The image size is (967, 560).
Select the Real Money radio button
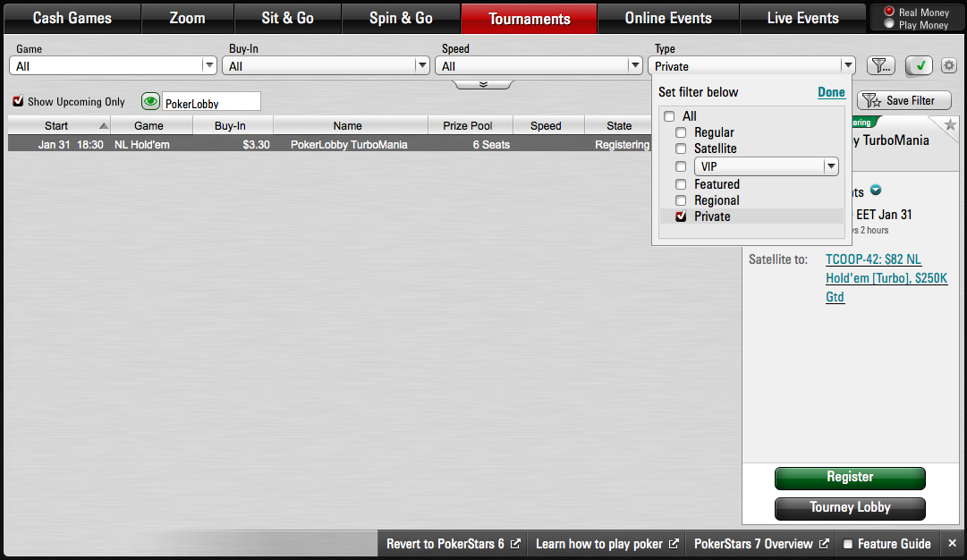[888, 12]
